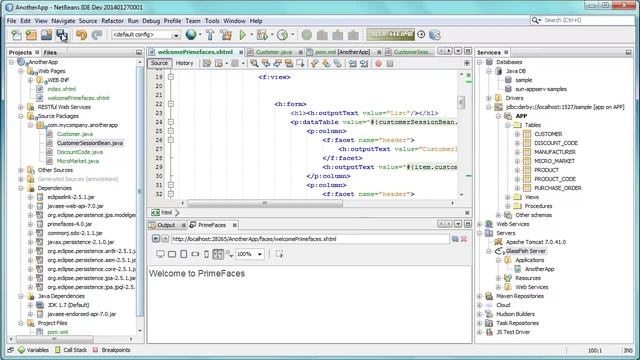The width and height of the screenshot is (640, 360).
Task: Open the File menu
Action: [11, 21]
